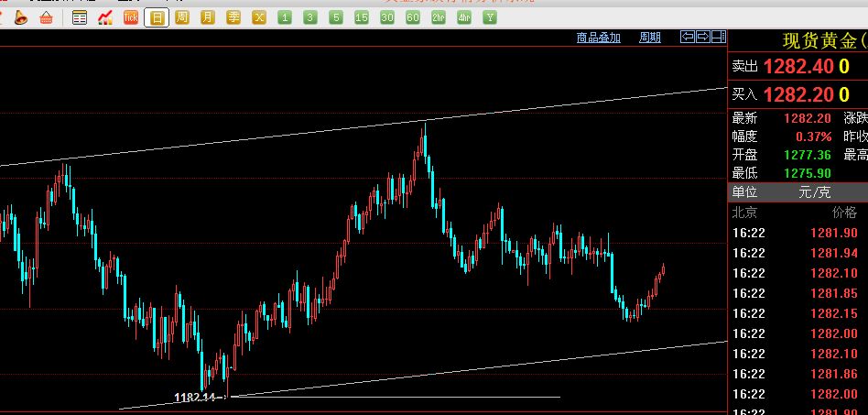
Task: Select the quarterly (季) period button
Action: click(x=233, y=17)
